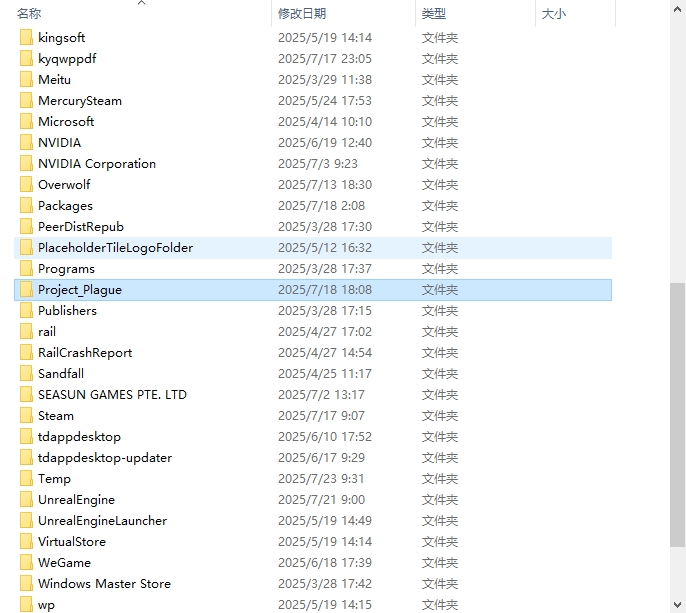The width and height of the screenshot is (686, 613).
Task: Click the kingsoft folder icon
Action: 26,38
